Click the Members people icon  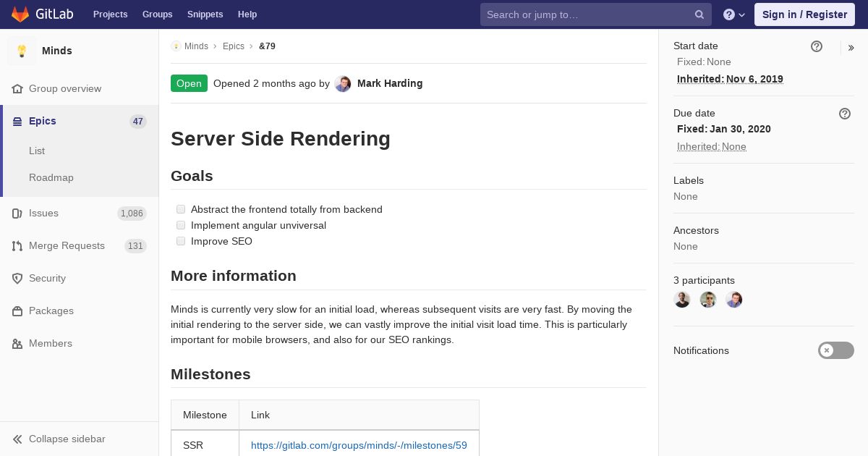coord(17,344)
